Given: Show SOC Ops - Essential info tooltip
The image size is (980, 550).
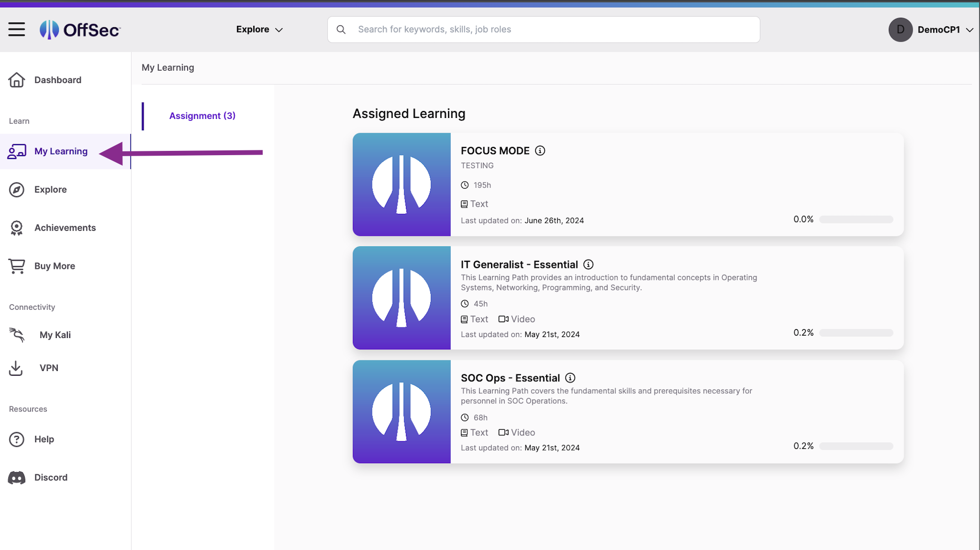Looking at the screenshot, I should click(x=570, y=378).
